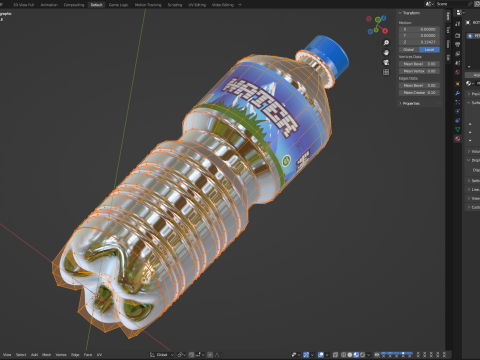Select Global in the Transform panel
Image resolution: width=480 pixels, height=360 pixels.
click(409, 49)
